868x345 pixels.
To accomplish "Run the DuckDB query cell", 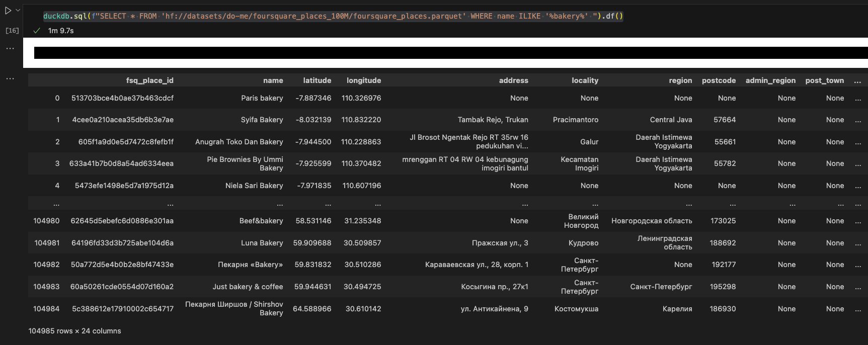I will pyautogui.click(x=8, y=11).
